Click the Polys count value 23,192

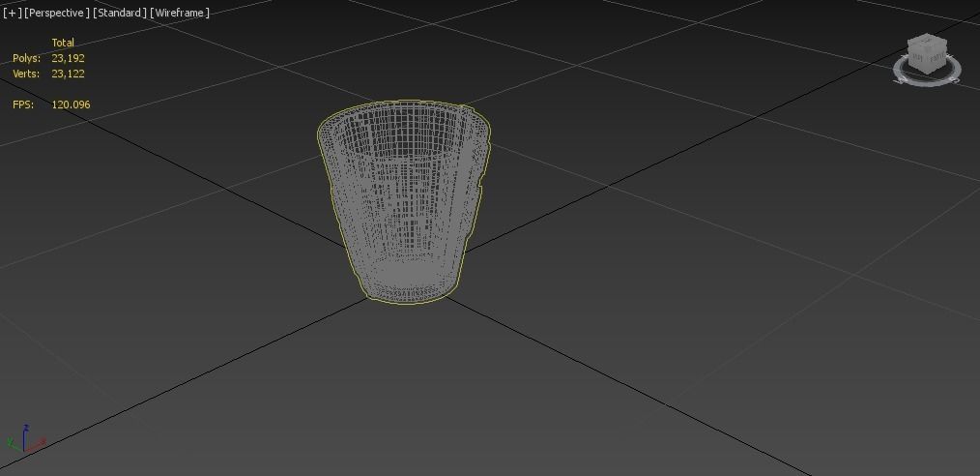68,58
